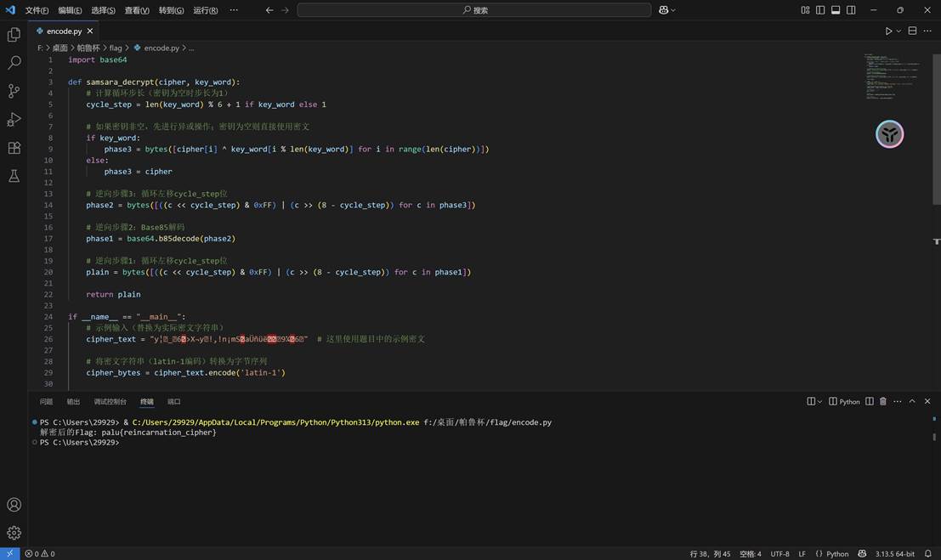This screenshot has width=941, height=560.
Task: Open the Accounts icon in activity bar
Action: point(13,504)
